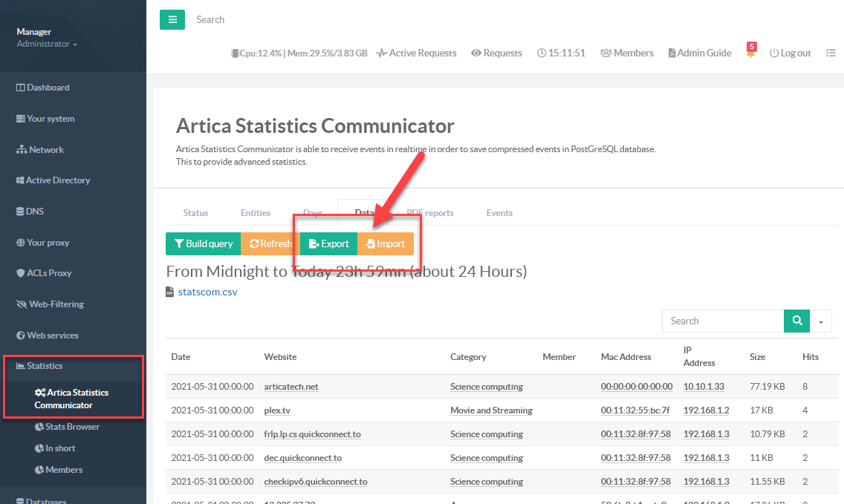Switch to the Status tab

point(195,213)
